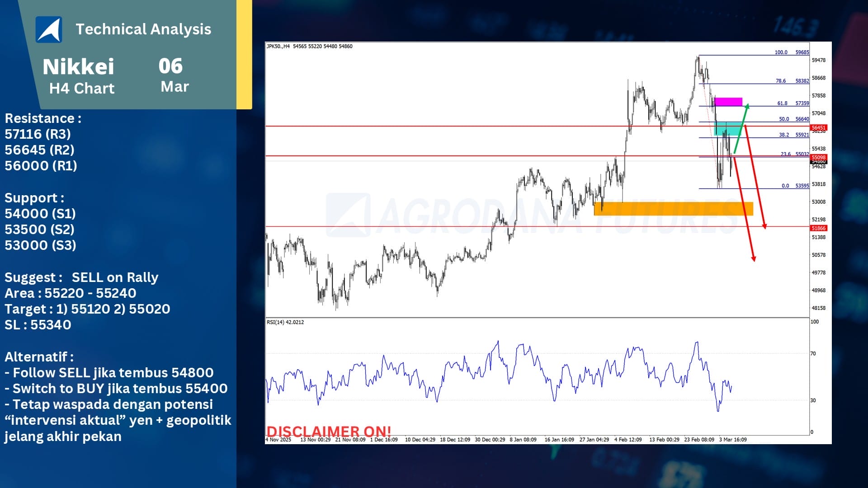
Task: Click the 3 Mar 16:09 date label
Action: pyautogui.click(x=732, y=440)
